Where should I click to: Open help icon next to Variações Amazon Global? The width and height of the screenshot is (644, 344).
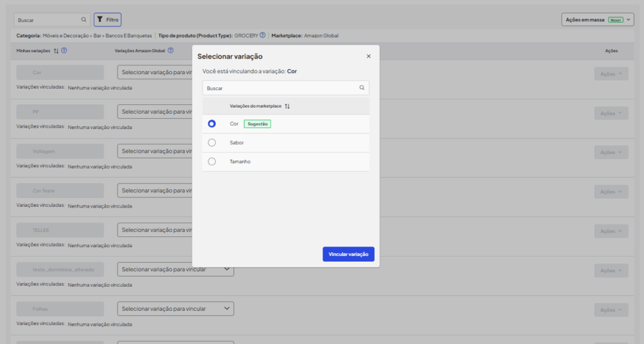(170, 51)
